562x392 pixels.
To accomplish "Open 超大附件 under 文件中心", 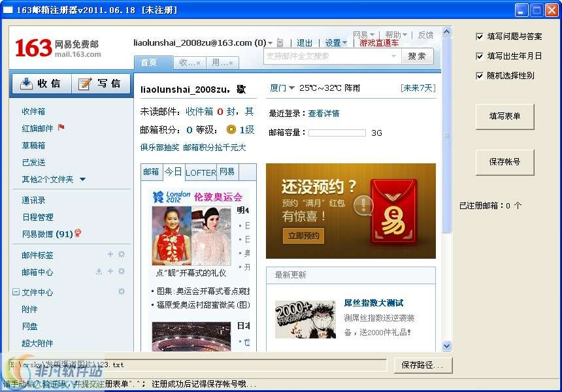I will [37, 343].
